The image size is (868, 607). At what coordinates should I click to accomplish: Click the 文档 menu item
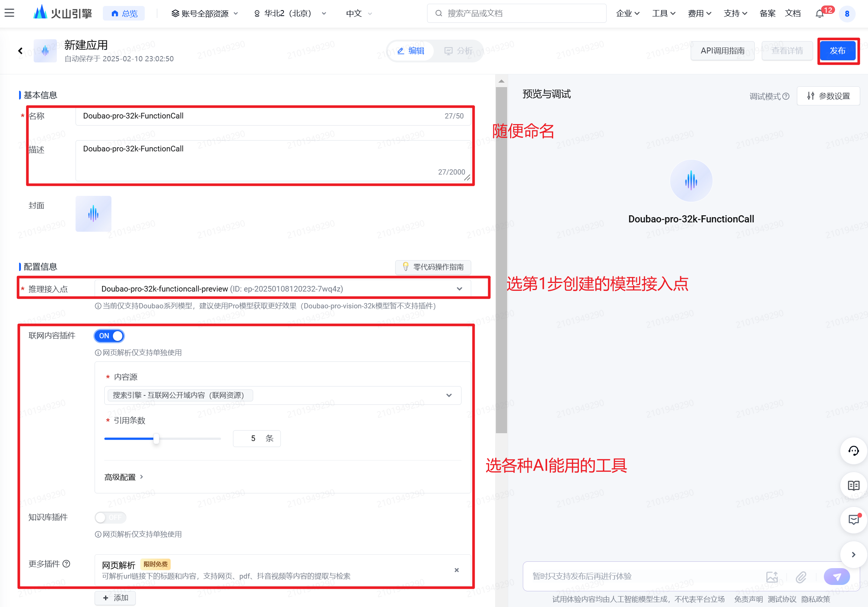click(x=792, y=13)
